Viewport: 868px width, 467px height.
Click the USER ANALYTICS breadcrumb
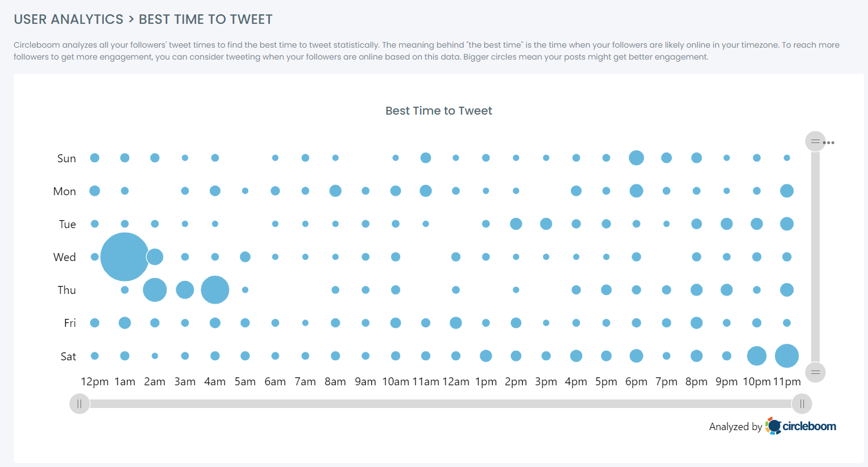point(69,19)
